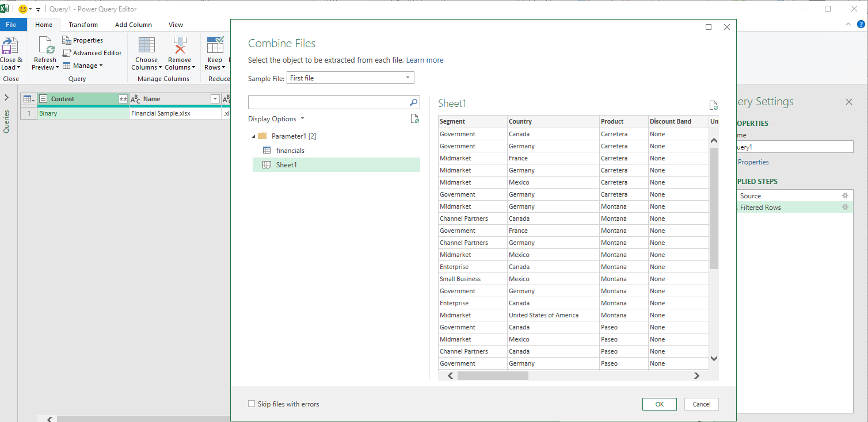Click the smiley feedback icon in title bar
Viewport: 868px width, 422px height.
(x=23, y=9)
